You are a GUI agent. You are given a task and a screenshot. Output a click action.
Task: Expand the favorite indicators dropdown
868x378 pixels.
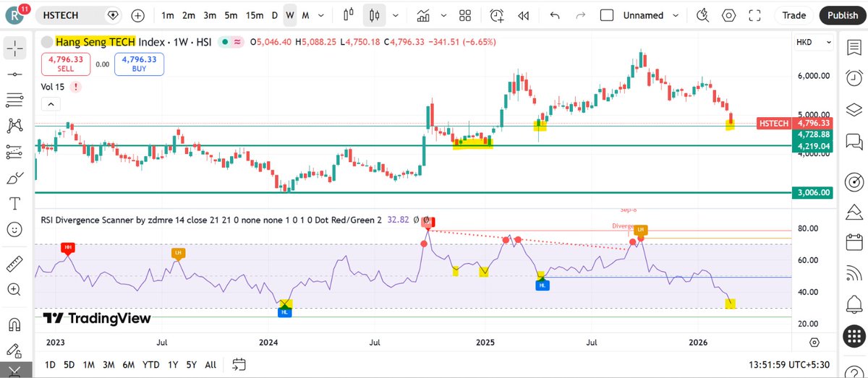coord(443,15)
